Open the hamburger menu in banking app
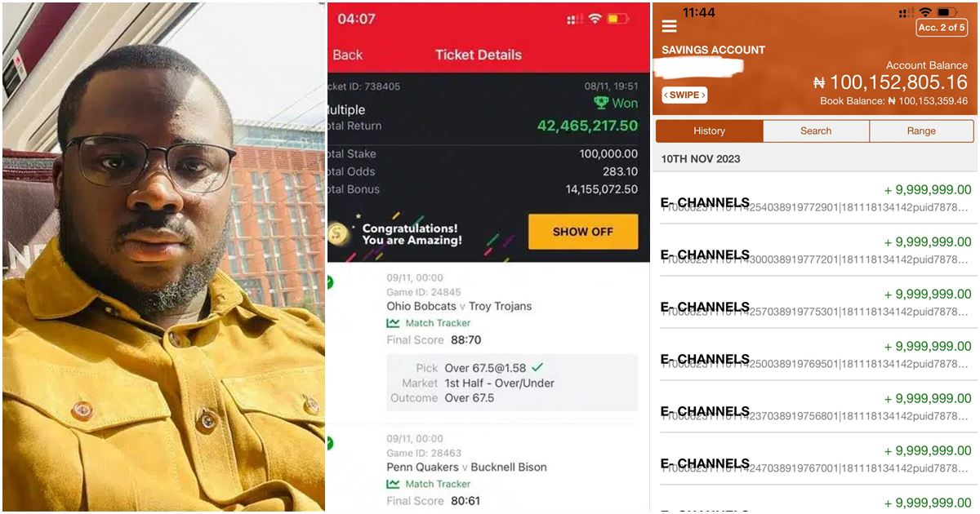 [x=669, y=26]
